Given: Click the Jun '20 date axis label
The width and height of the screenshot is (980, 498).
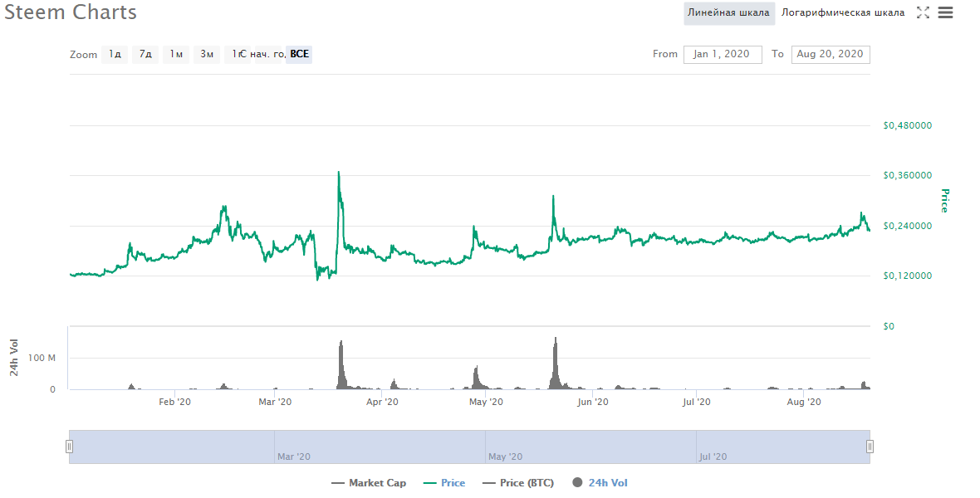Looking at the screenshot, I should 593,402.
